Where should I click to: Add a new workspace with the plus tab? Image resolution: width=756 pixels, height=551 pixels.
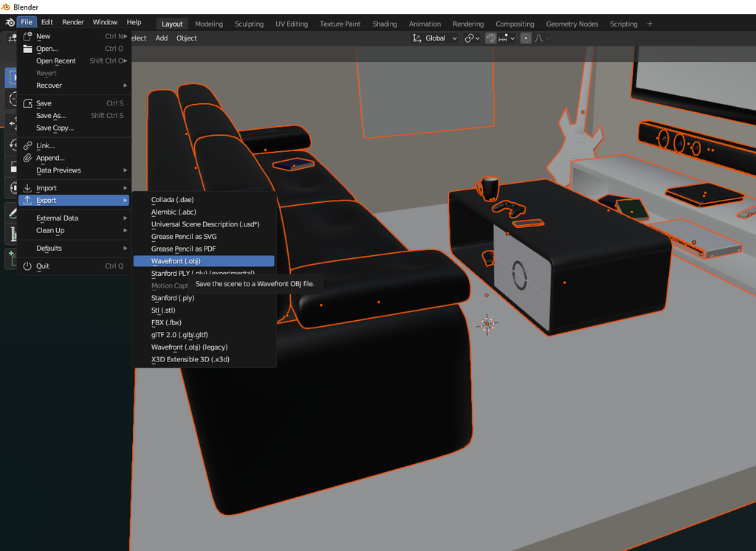pyautogui.click(x=649, y=23)
